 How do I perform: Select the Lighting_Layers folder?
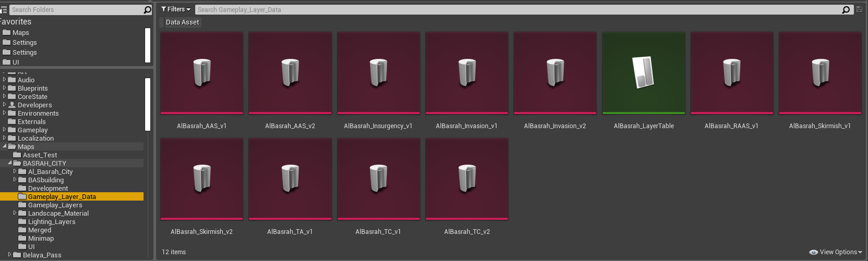(51, 222)
